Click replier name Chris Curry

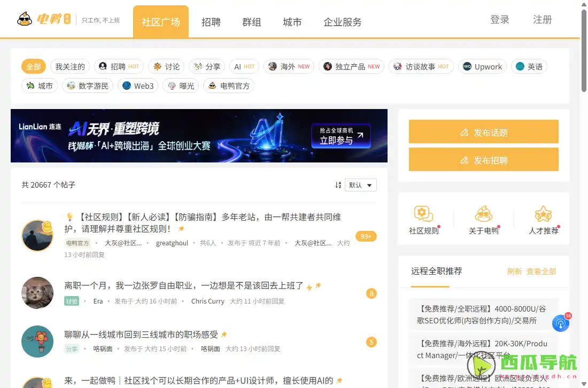pyautogui.click(x=208, y=301)
